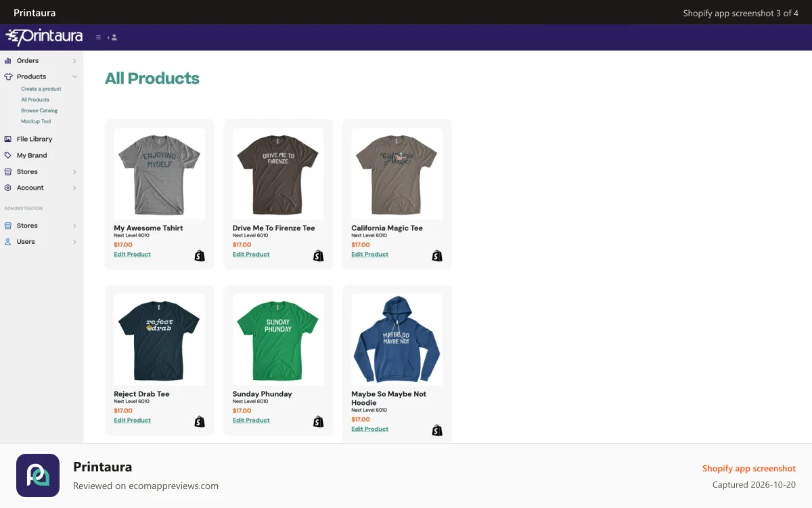Click the Products t-shirt icon in sidebar
This screenshot has width=812, height=508.
click(x=8, y=77)
